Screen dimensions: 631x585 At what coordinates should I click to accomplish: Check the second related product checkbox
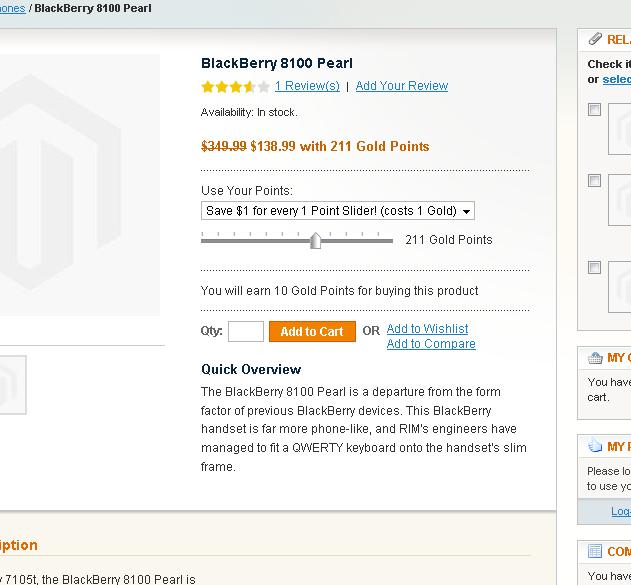[x=594, y=181]
